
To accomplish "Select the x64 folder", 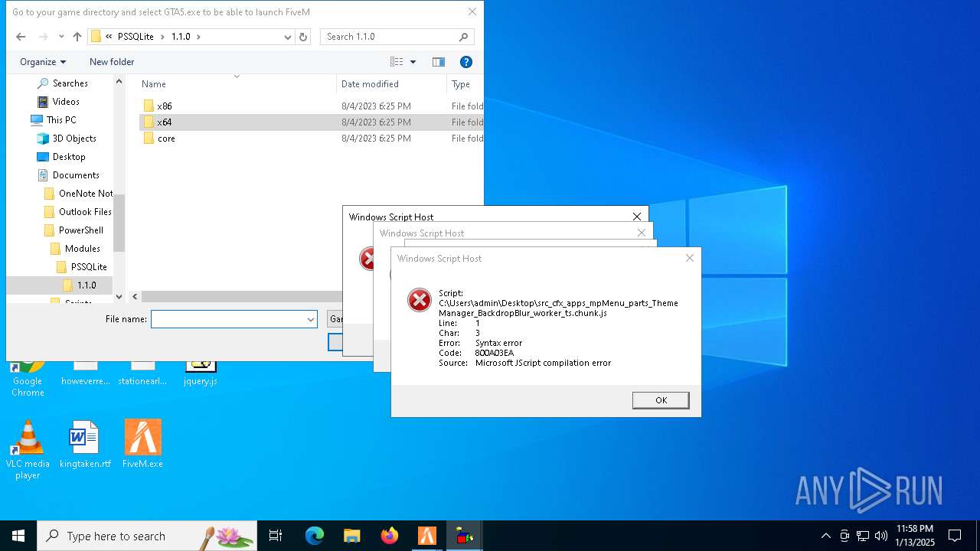I will click(x=165, y=122).
